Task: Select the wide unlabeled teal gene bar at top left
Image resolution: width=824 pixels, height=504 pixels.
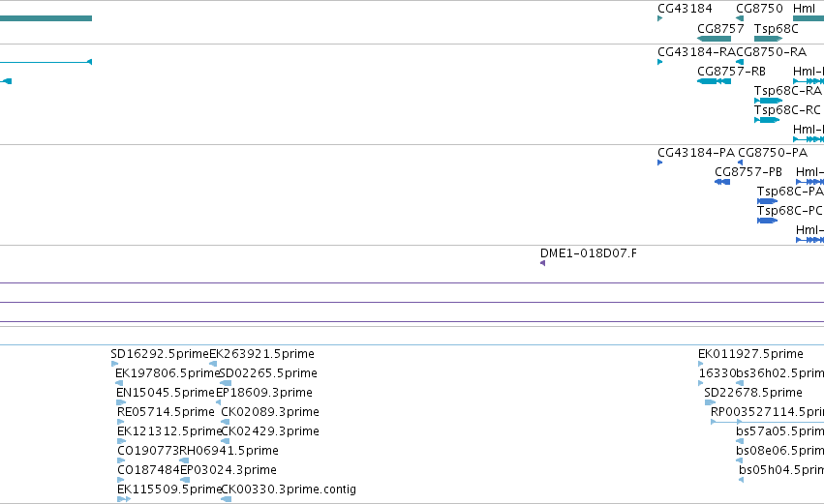Action: point(46,18)
